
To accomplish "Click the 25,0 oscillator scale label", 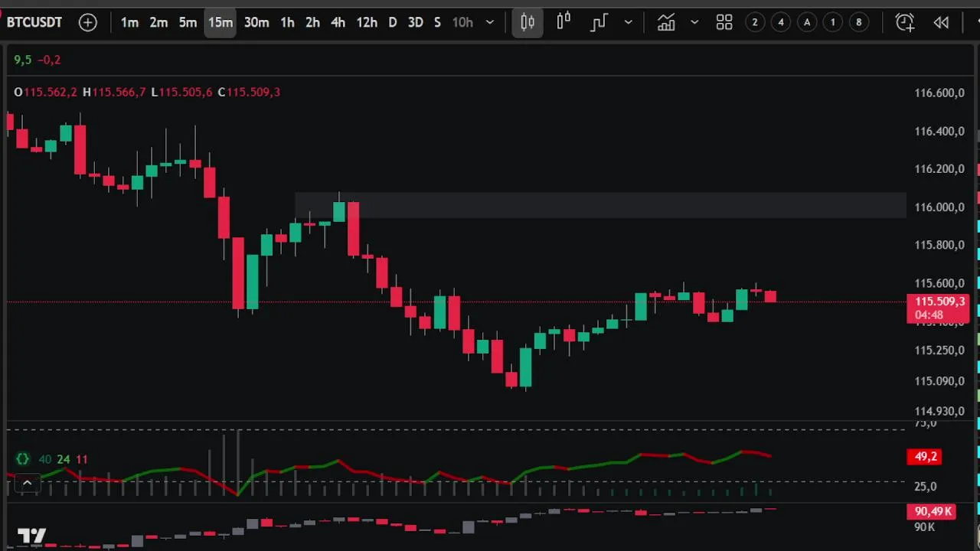I will pyautogui.click(x=925, y=486).
